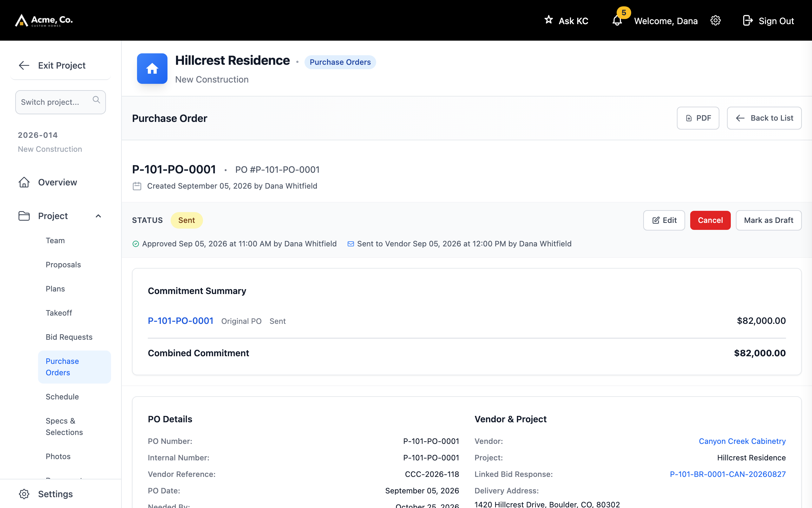This screenshot has width=812, height=508.
Task: Click the search magnifier in Switch project
Action: [96, 100]
